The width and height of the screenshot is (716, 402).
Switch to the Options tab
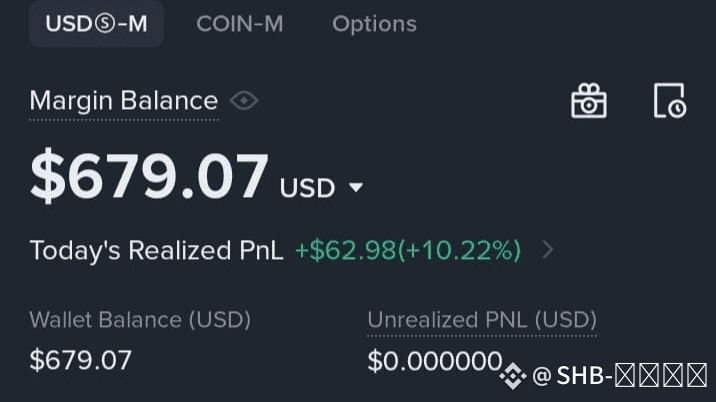(x=374, y=24)
